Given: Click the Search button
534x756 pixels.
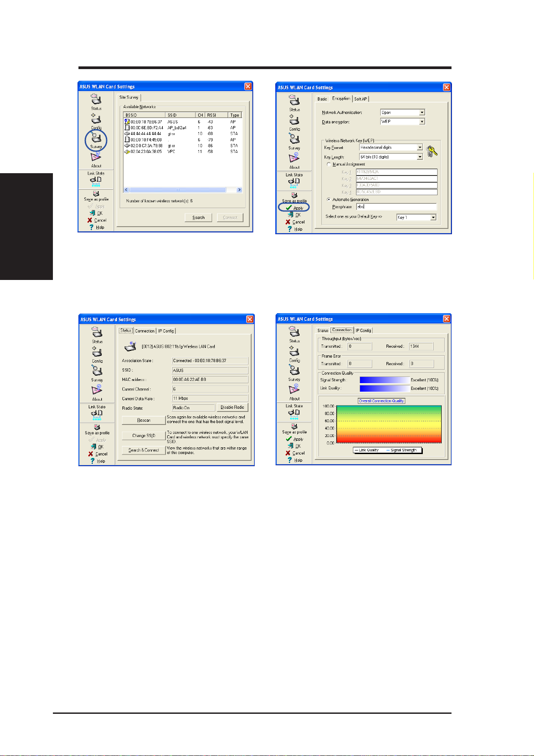Looking at the screenshot, I should pyautogui.click(x=199, y=218).
